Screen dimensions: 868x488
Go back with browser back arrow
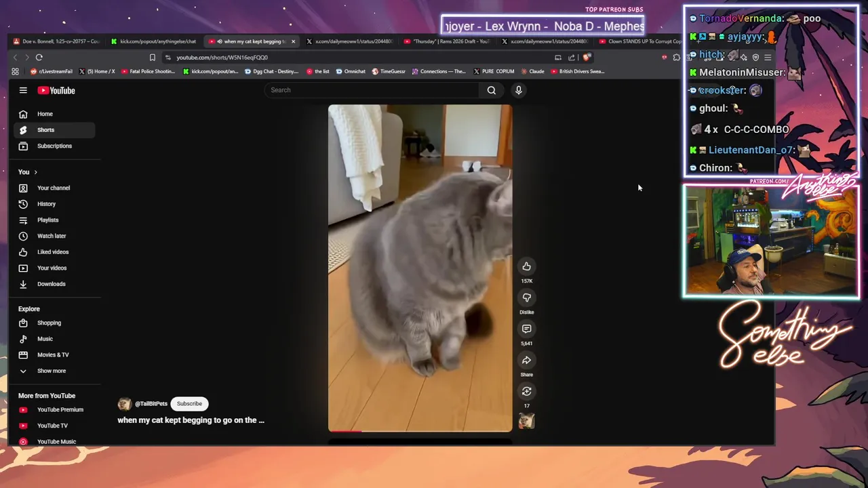point(16,58)
